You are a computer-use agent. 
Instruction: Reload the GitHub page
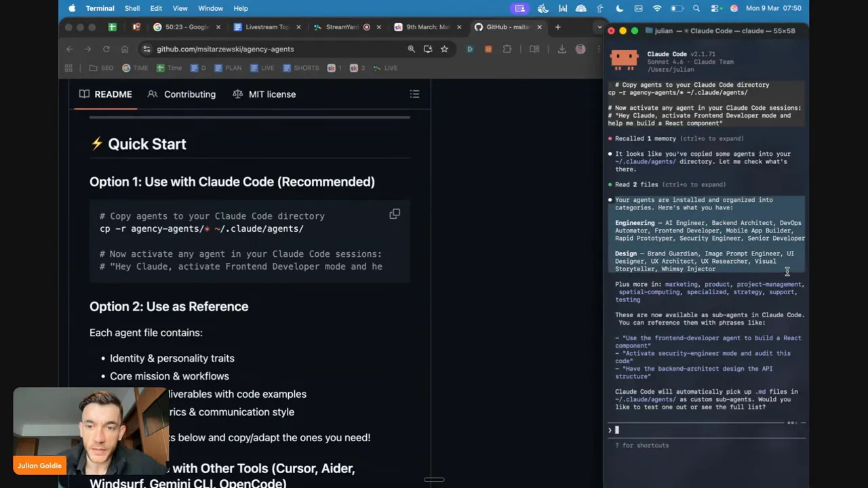coord(106,49)
